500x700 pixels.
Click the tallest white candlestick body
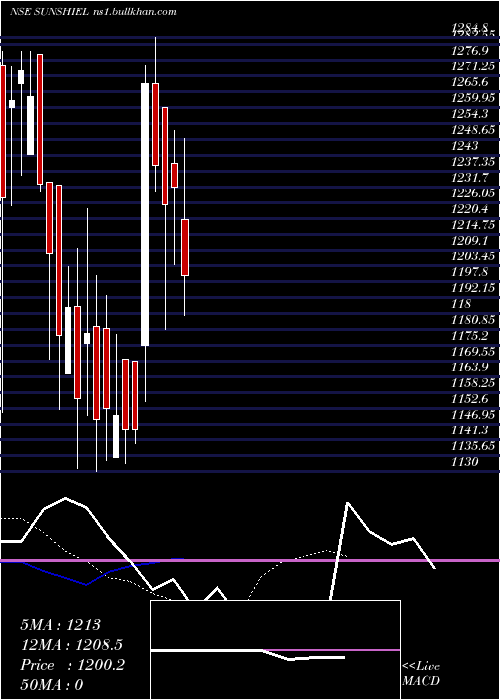(x=146, y=214)
